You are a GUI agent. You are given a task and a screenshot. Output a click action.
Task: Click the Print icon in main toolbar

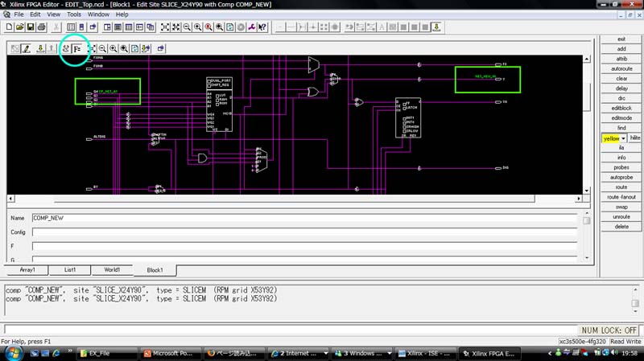click(42, 27)
